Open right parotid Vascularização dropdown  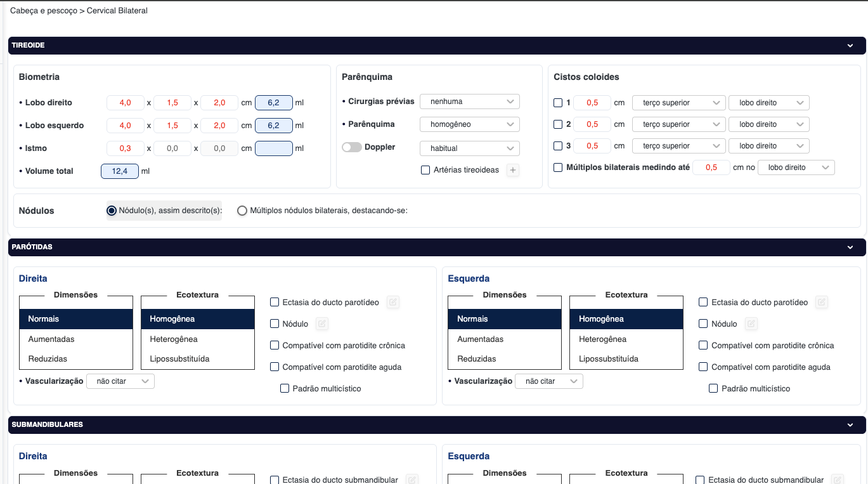120,381
